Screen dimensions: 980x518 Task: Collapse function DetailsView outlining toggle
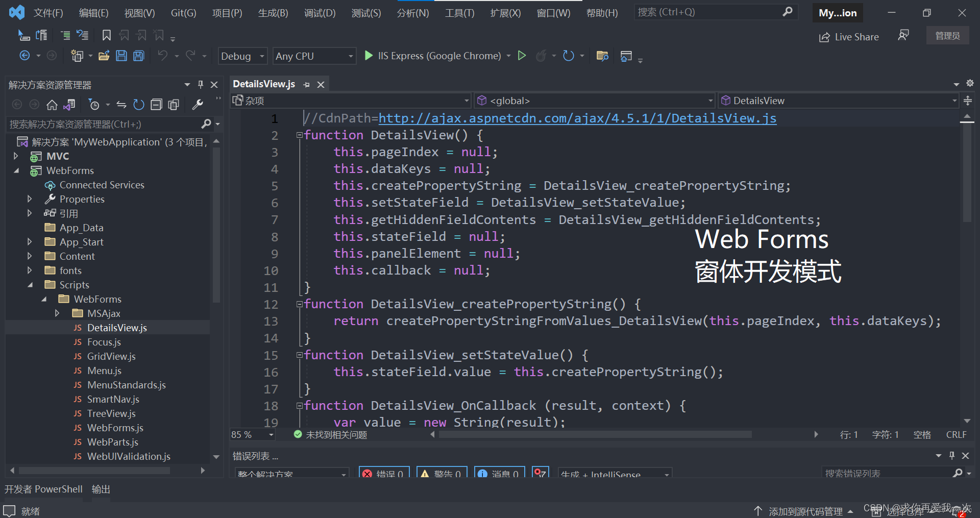pos(300,135)
